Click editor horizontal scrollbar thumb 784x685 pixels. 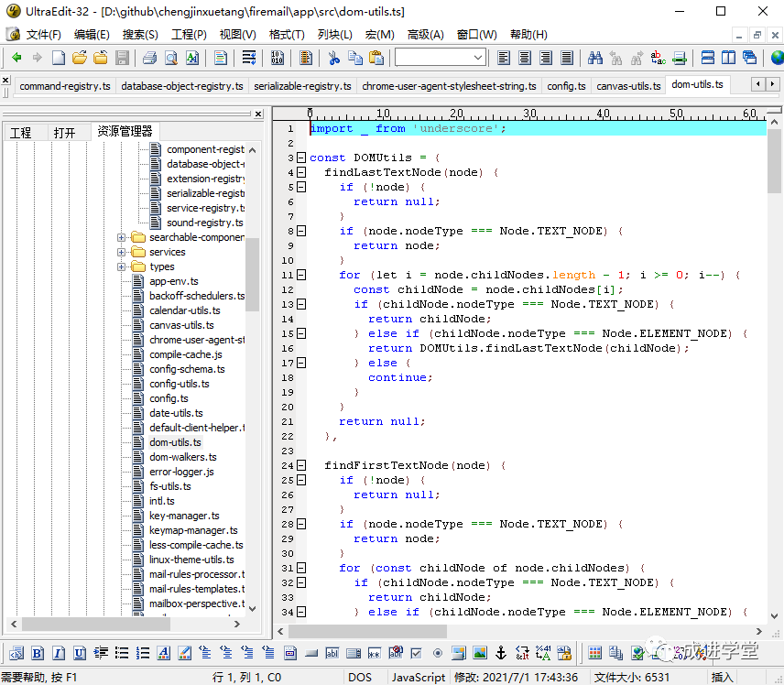[367, 631]
